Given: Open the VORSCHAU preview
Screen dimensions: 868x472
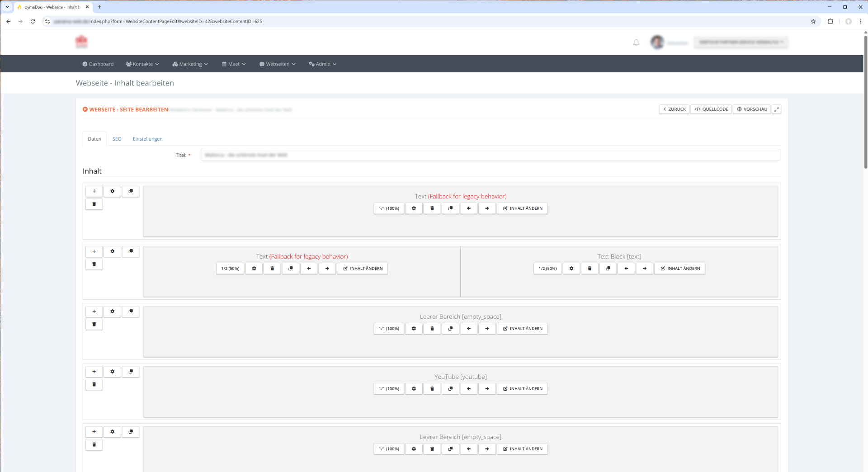Looking at the screenshot, I should pos(752,109).
